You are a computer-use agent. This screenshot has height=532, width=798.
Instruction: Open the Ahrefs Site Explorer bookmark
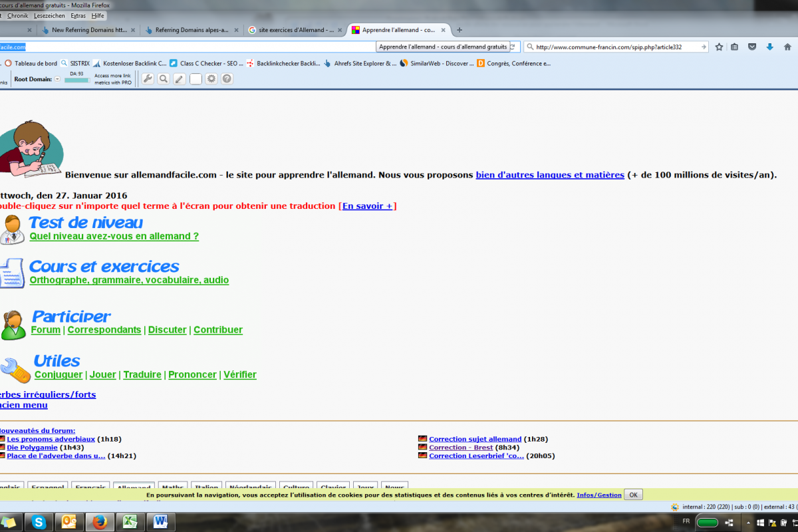(360, 63)
